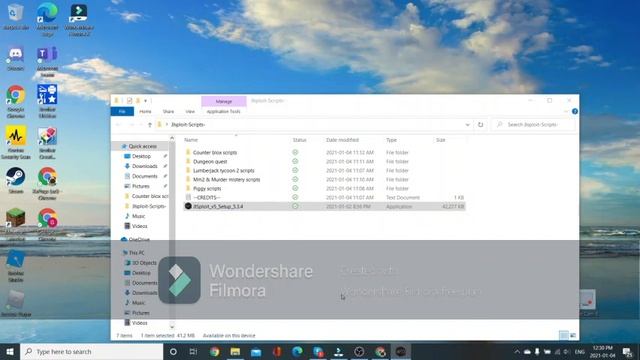Open 3D Objects under This PC
This screenshot has height=360, width=640.
click(144, 263)
